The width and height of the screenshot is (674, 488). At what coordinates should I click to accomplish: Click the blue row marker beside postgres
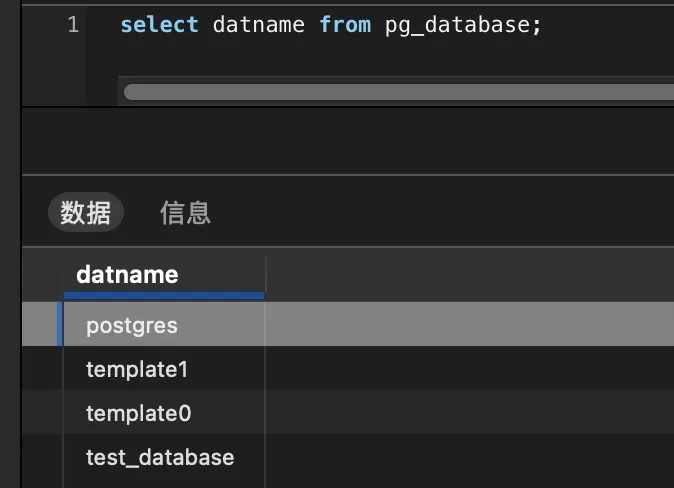coord(60,325)
